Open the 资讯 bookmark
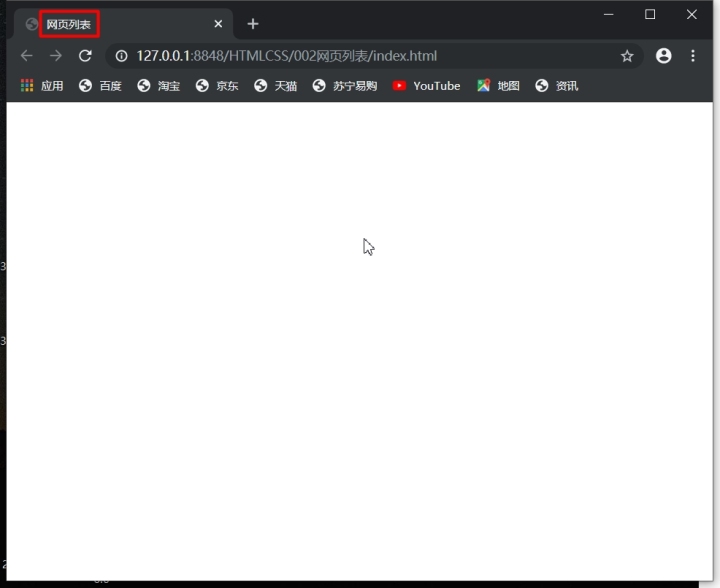This screenshot has height=588, width=720. coord(557,86)
